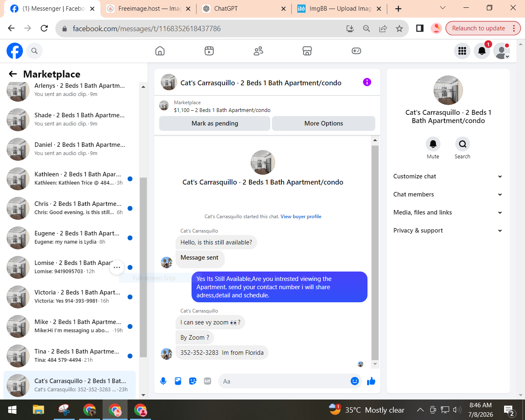The width and height of the screenshot is (525, 420).
Task: Click More Options button
Action: [324, 123]
